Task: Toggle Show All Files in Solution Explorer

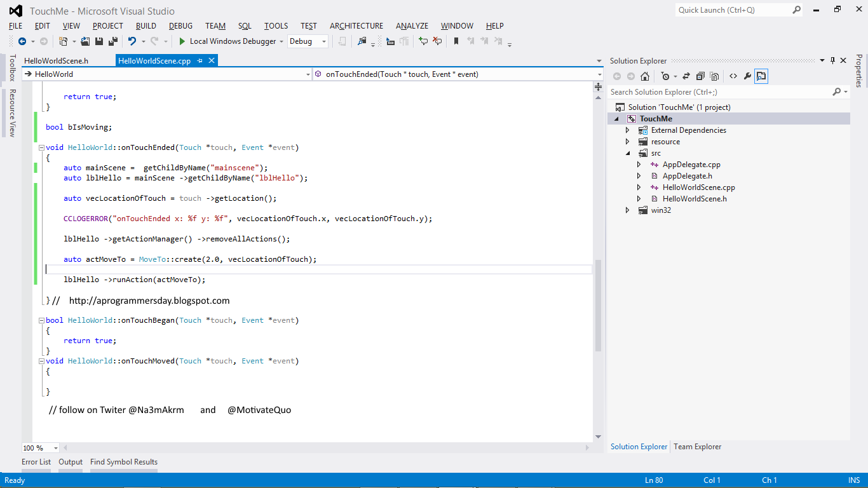Action: (x=714, y=76)
